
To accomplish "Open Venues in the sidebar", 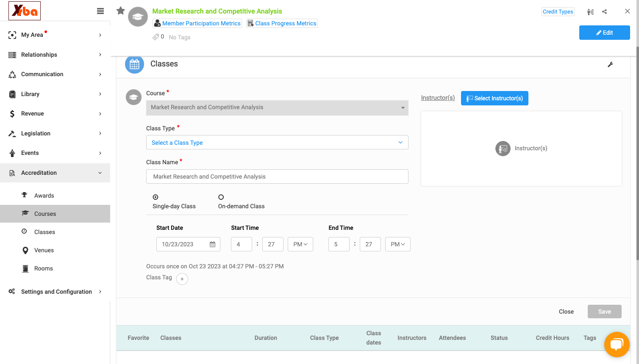I will tap(44, 250).
